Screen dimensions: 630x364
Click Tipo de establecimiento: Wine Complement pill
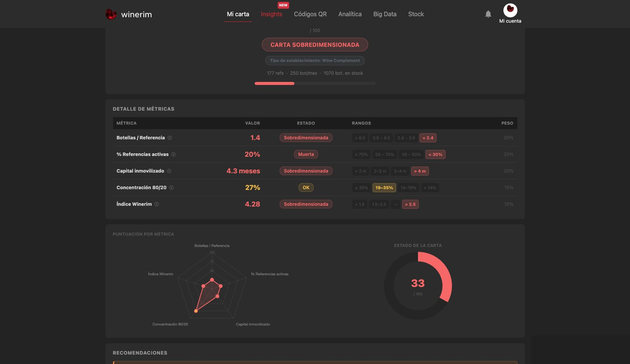pyautogui.click(x=315, y=60)
